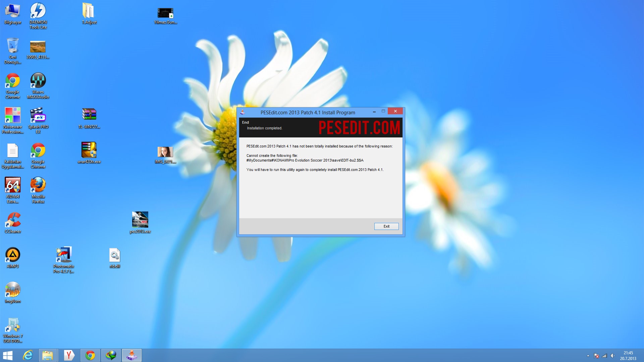Open Google Chrome from taskbar
Image resolution: width=644 pixels, height=362 pixels.
tap(90, 355)
